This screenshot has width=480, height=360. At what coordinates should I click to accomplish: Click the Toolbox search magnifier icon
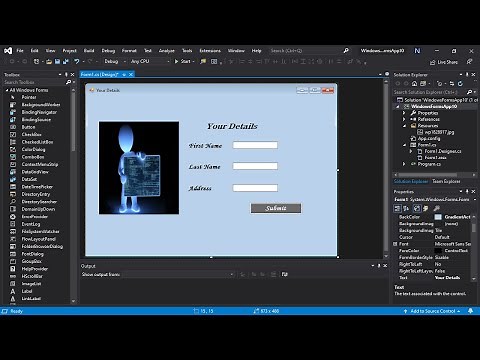pos(68,82)
